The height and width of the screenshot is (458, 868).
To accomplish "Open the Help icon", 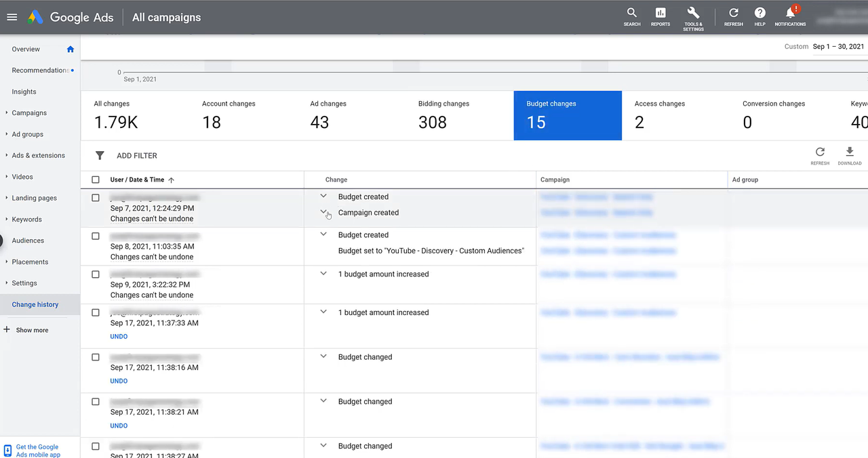I will (x=760, y=14).
